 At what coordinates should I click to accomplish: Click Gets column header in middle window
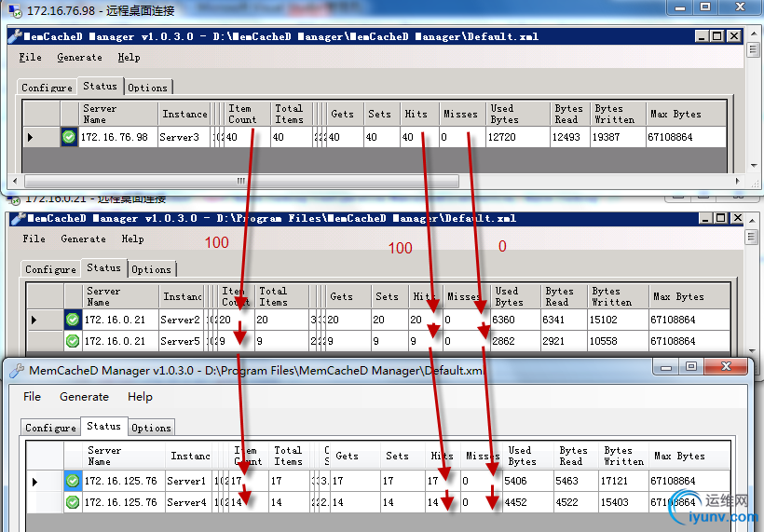pyautogui.click(x=348, y=296)
